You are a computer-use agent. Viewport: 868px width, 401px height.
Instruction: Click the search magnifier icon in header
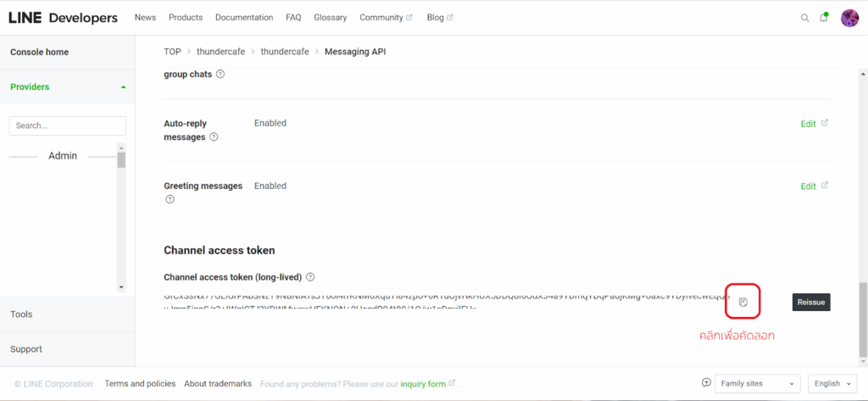tap(804, 18)
